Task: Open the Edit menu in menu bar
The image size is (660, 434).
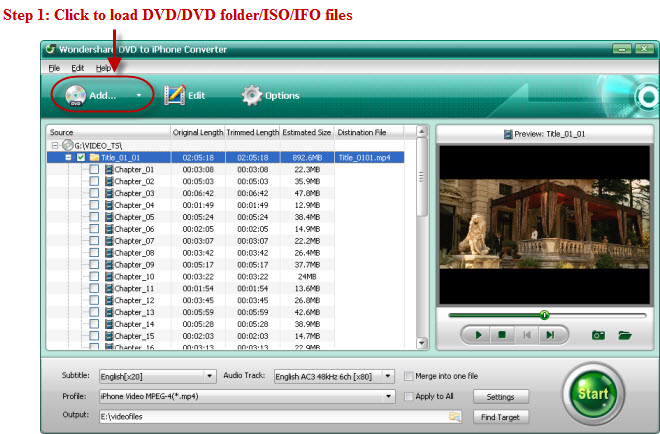Action: [77, 68]
